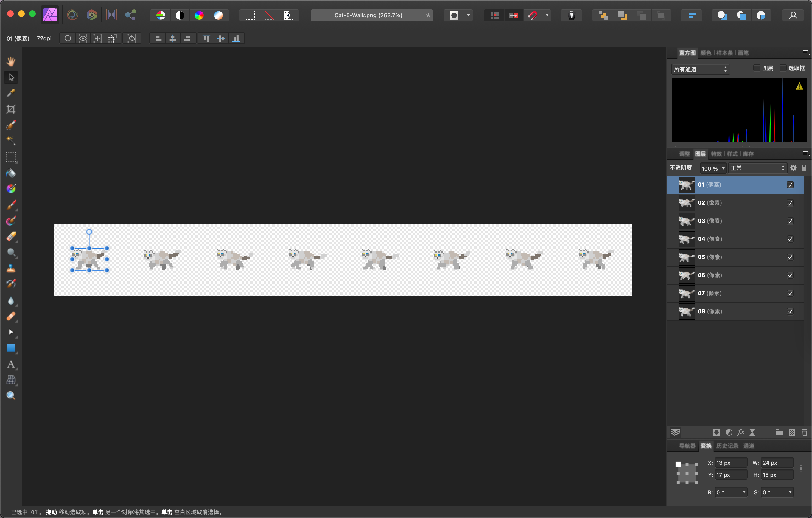The width and height of the screenshot is (812, 518).
Task: Select the Flood Fill tool
Action: pyautogui.click(x=11, y=173)
